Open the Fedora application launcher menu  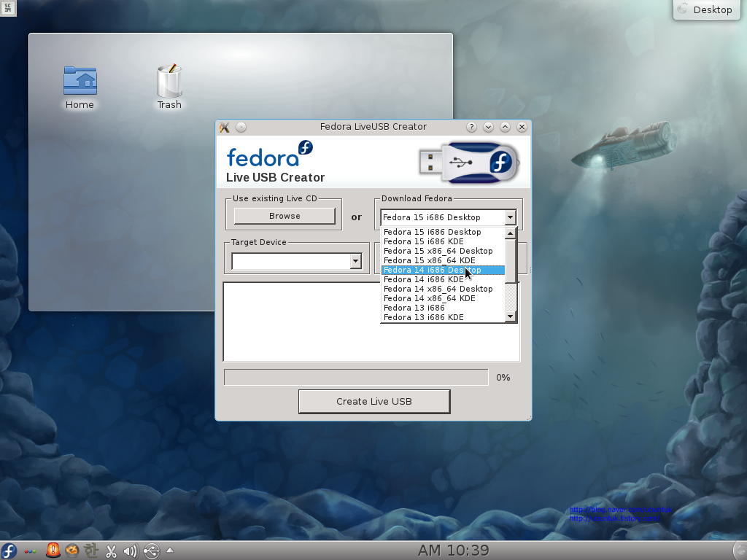[x=9, y=551]
